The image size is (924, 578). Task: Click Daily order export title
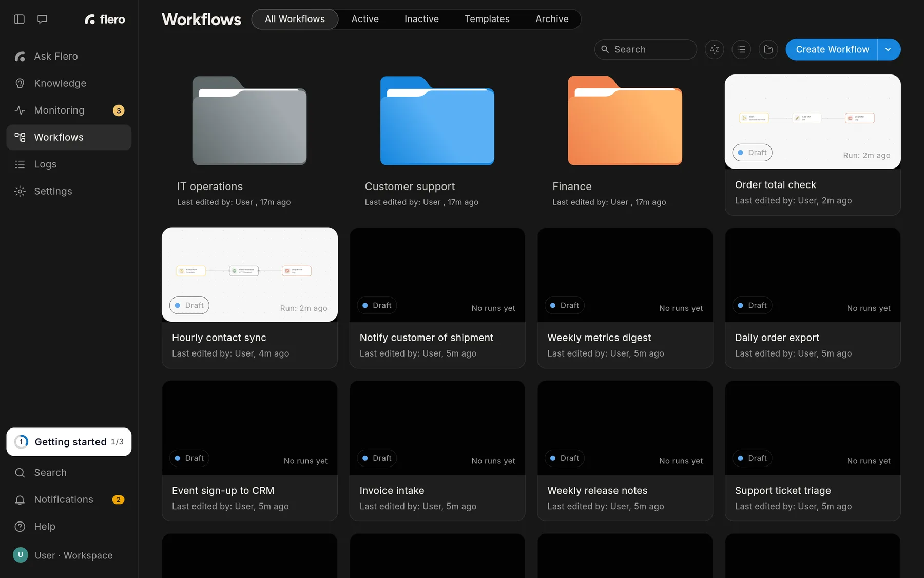[x=777, y=338]
